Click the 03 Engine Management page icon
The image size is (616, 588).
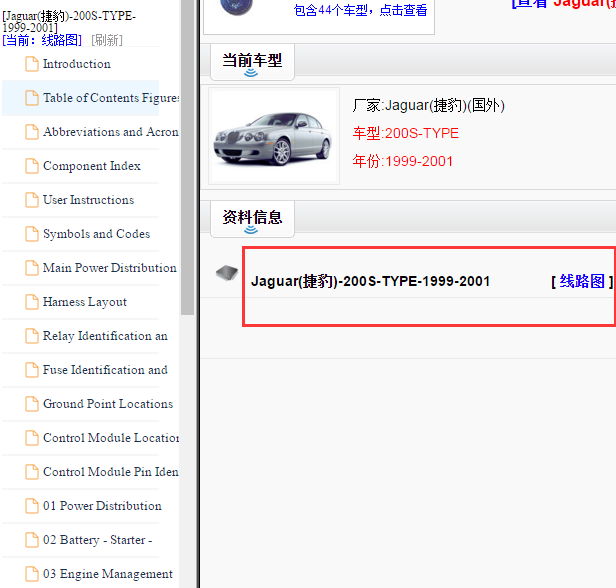click(32, 573)
